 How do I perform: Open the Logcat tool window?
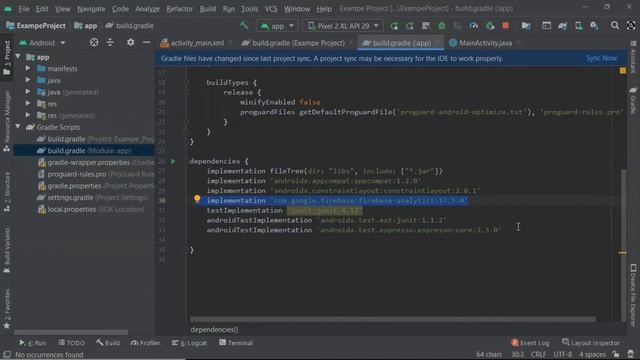(189, 343)
